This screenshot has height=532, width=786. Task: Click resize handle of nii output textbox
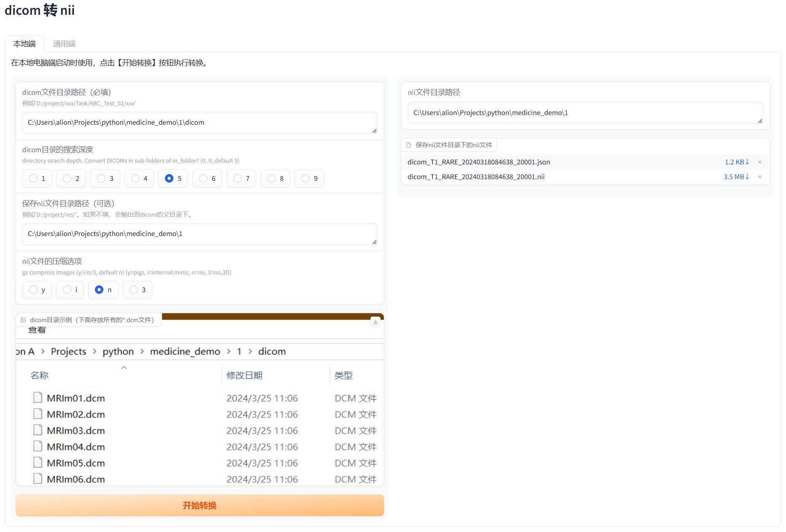[x=760, y=121]
